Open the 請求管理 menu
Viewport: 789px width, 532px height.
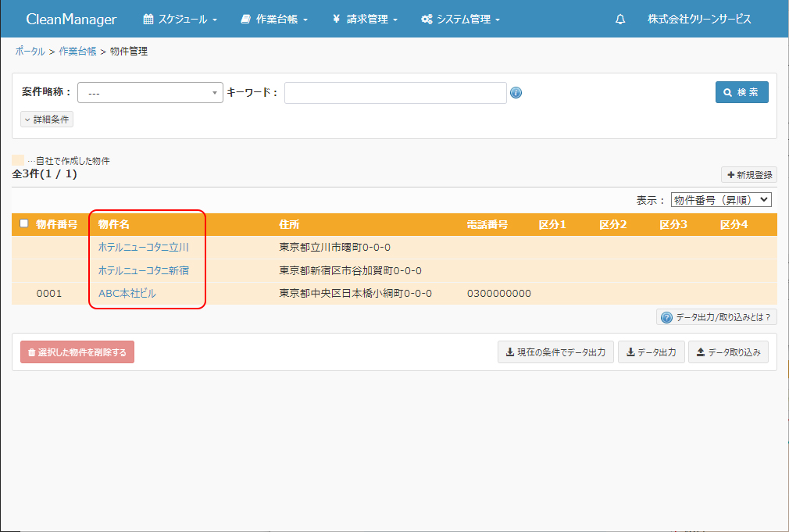tap(364, 20)
